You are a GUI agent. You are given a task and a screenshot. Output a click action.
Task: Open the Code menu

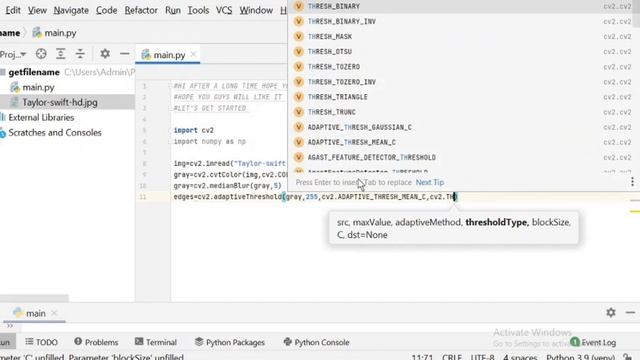point(107,10)
